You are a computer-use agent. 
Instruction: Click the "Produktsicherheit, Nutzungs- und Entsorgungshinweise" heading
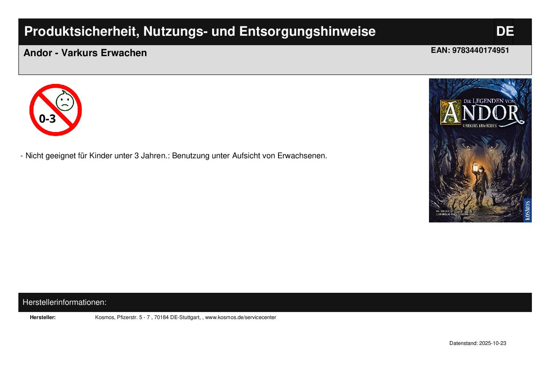(x=200, y=31)
